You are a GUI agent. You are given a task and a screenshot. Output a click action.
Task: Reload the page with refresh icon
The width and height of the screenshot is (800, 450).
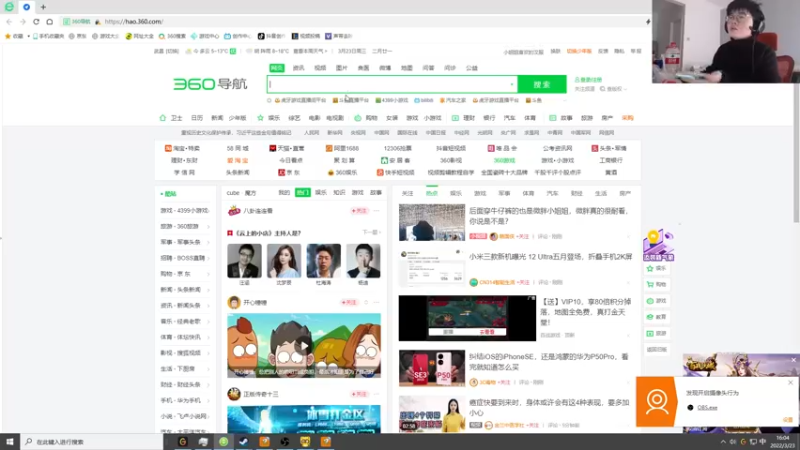point(36,21)
